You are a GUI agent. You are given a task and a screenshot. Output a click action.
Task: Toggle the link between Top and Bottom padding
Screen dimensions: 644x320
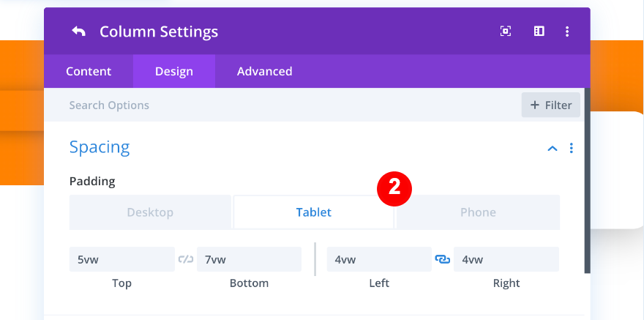[186, 259]
